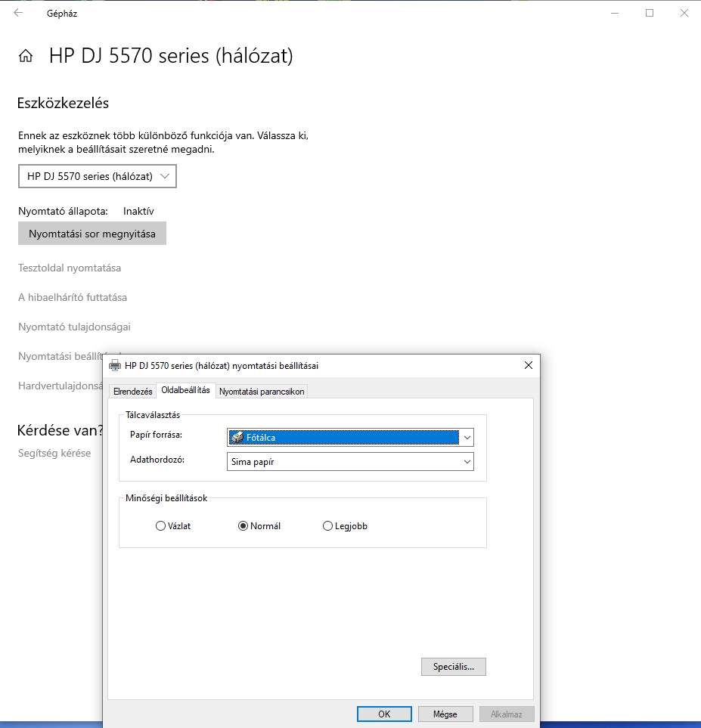
Task: Click the Eszközkezelés heading
Action: coord(63,103)
